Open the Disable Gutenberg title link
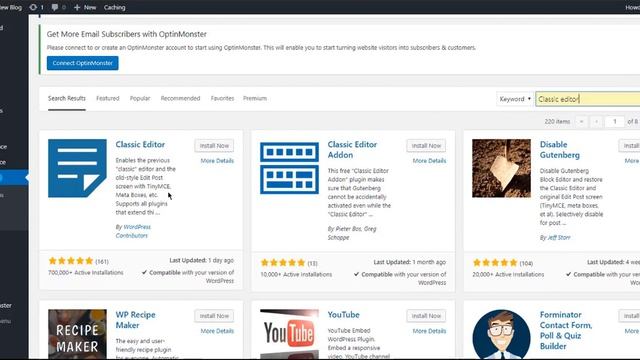This screenshot has height=360, width=640. (560, 150)
